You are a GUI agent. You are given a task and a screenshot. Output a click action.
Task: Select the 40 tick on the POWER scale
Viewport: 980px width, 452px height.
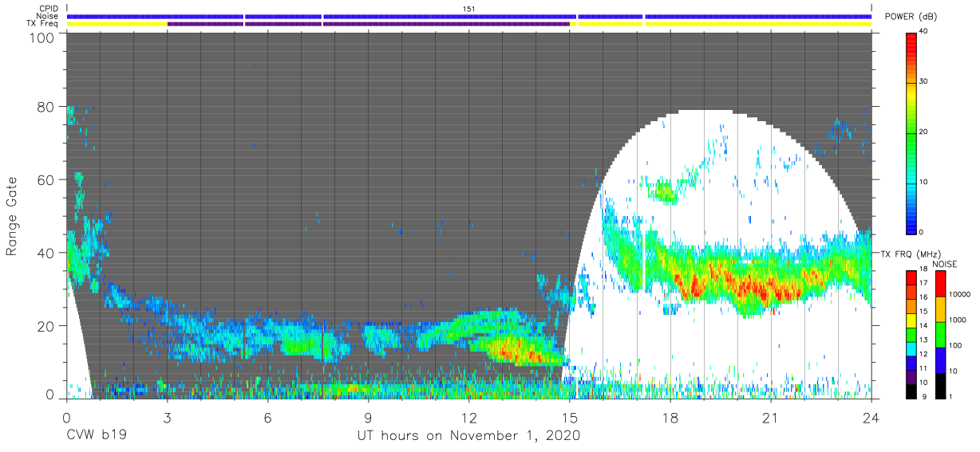point(923,32)
